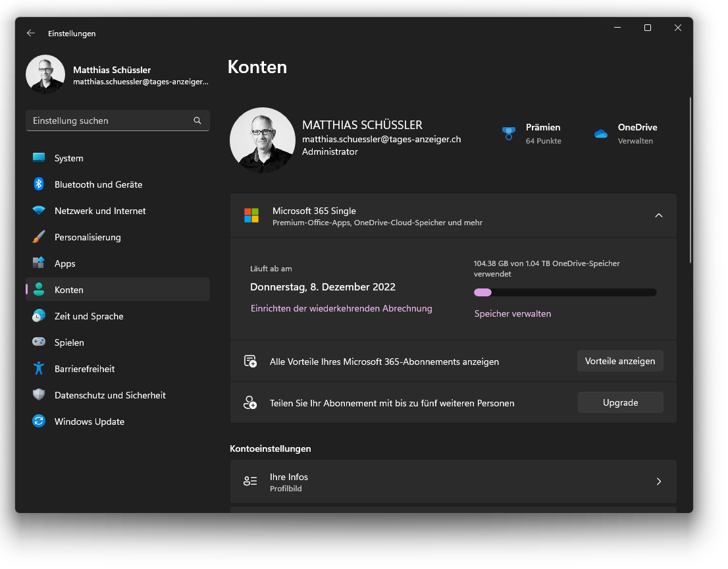Click the search magnifier icon
The height and width of the screenshot is (569, 728).
[197, 121]
